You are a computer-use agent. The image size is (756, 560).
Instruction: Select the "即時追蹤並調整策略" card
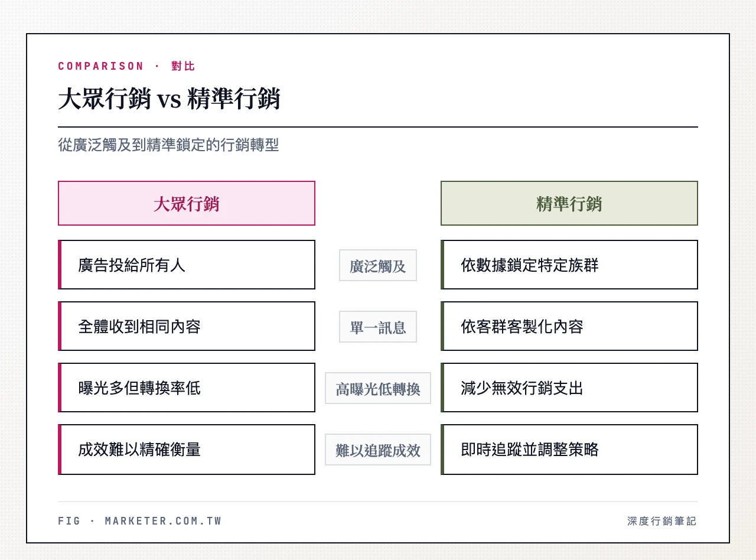[569, 450]
